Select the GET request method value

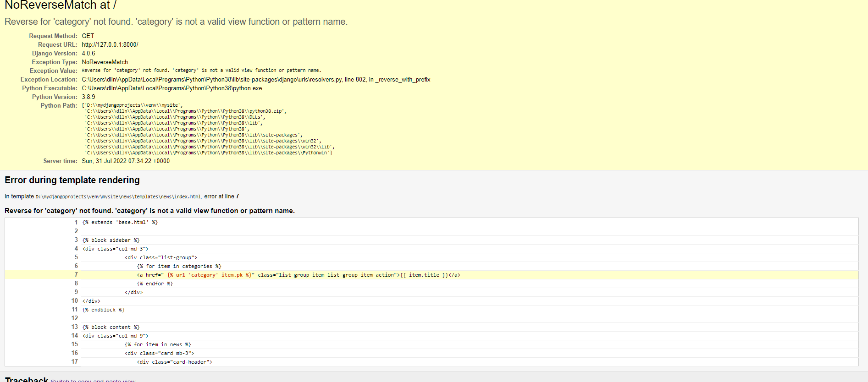pyautogui.click(x=88, y=36)
